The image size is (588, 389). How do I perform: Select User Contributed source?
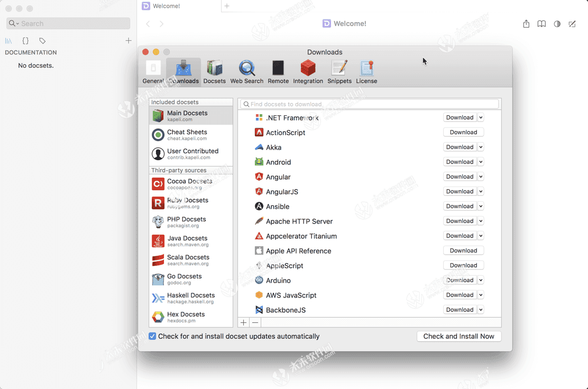(x=191, y=154)
